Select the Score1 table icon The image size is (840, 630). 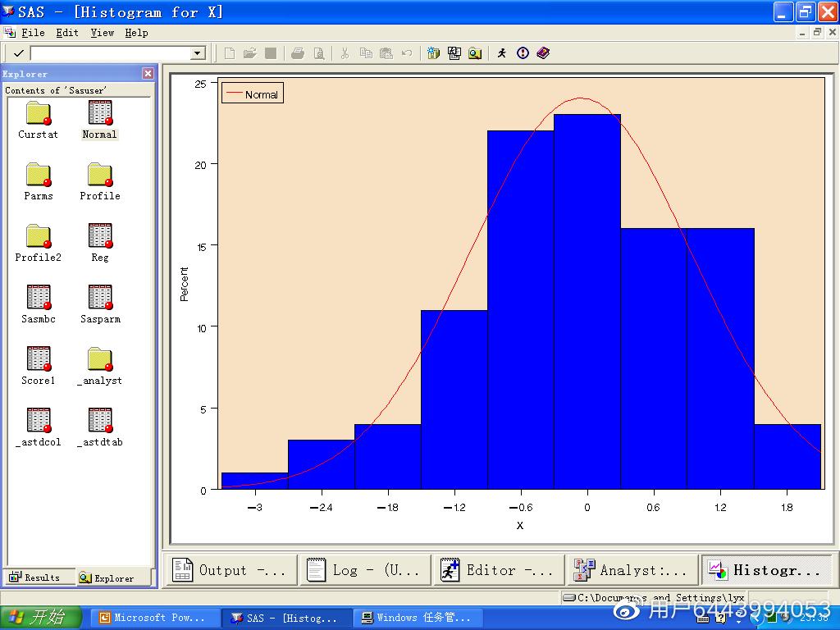(38, 359)
